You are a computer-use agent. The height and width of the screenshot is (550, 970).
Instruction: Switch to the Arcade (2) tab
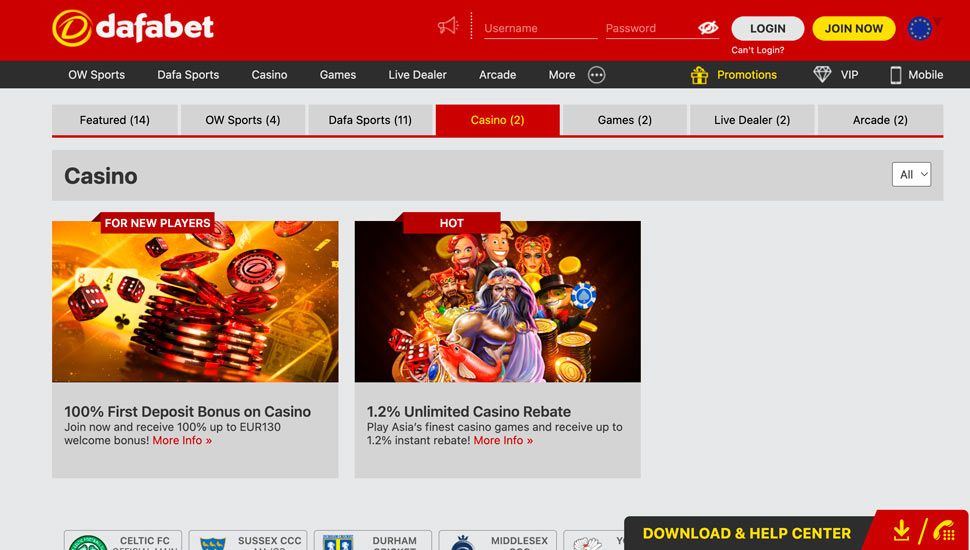pos(880,120)
